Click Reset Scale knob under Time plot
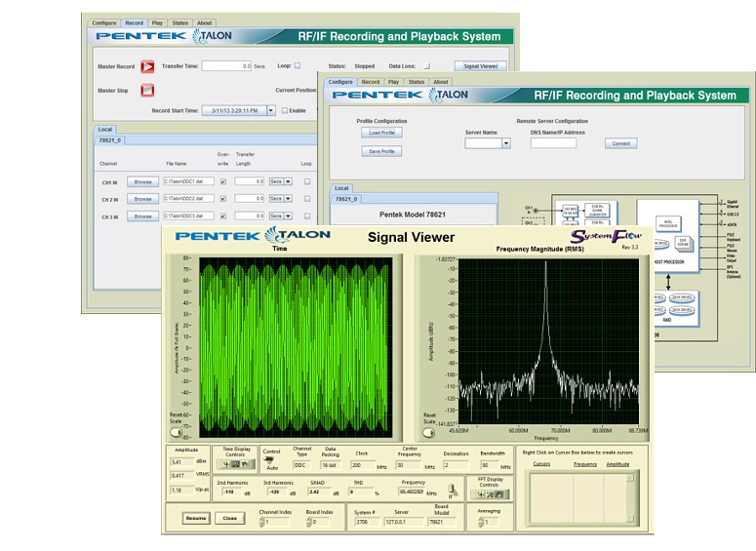756x551 pixels. [176, 432]
